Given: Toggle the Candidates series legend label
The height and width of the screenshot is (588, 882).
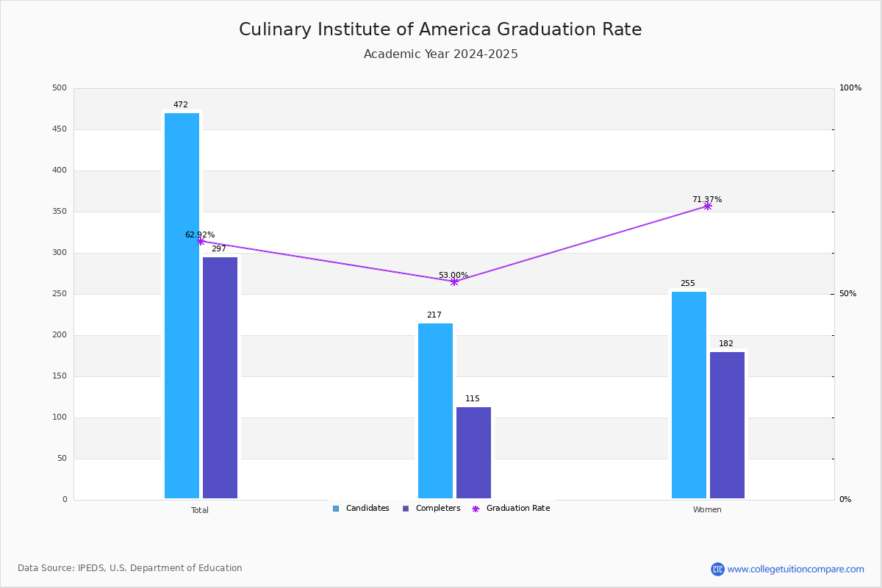Looking at the screenshot, I should point(367,509).
